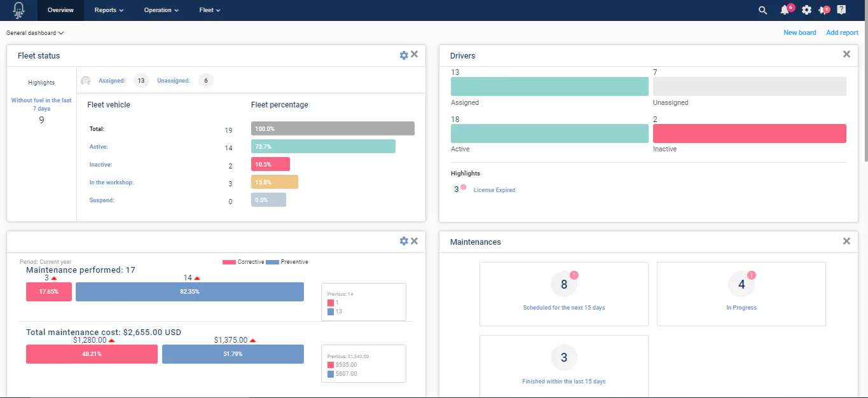Screen dimensions: 868x398
Task: Open the License Expired highlight link
Action: pyautogui.click(x=494, y=190)
